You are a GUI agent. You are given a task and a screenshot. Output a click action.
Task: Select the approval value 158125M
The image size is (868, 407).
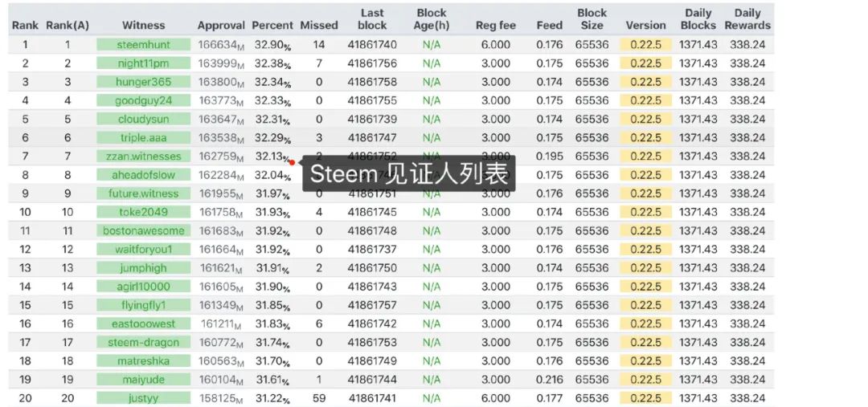coord(222,399)
